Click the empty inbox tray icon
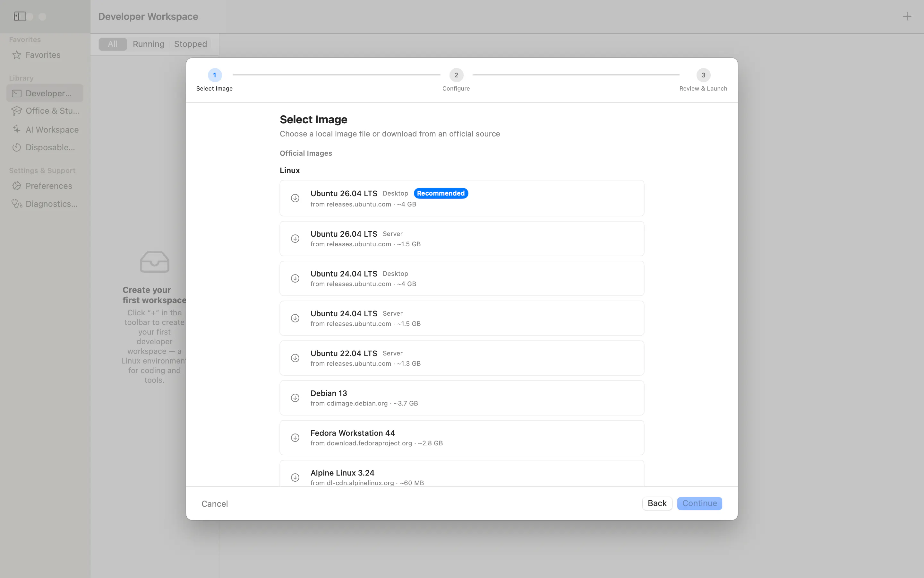 (155, 262)
